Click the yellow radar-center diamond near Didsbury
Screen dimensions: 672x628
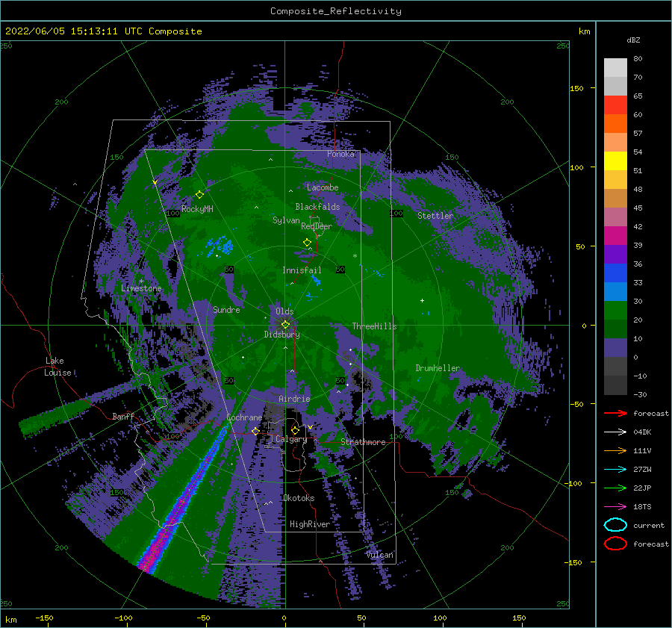pos(285,325)
